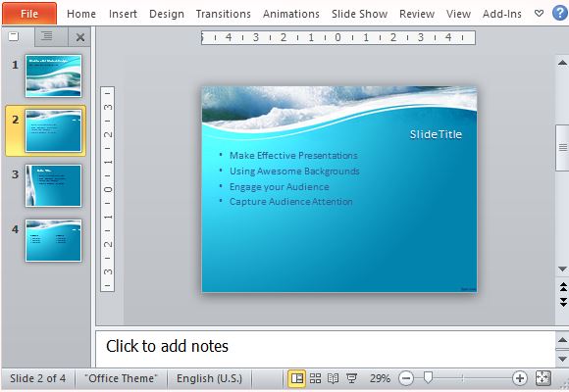Image resolution: width=569 pixels, height=392 pixels.
Task: Click the notes area to add notes
Action: [x=325, y=349]
